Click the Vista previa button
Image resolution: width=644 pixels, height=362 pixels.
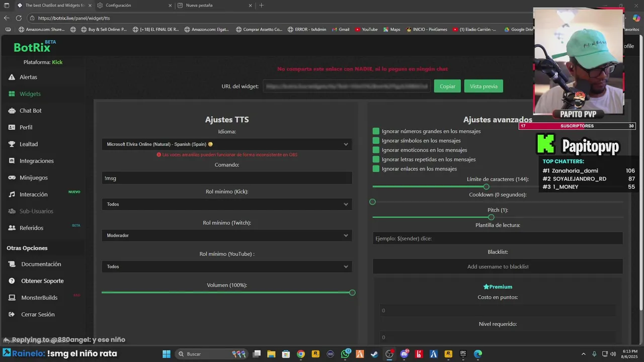(x=484, y=86)
